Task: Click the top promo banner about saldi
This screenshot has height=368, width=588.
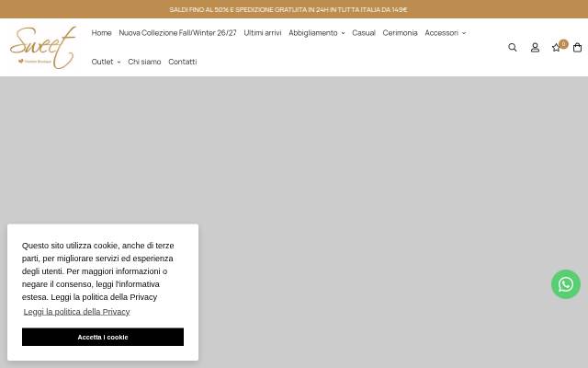Action: point(288,9)
